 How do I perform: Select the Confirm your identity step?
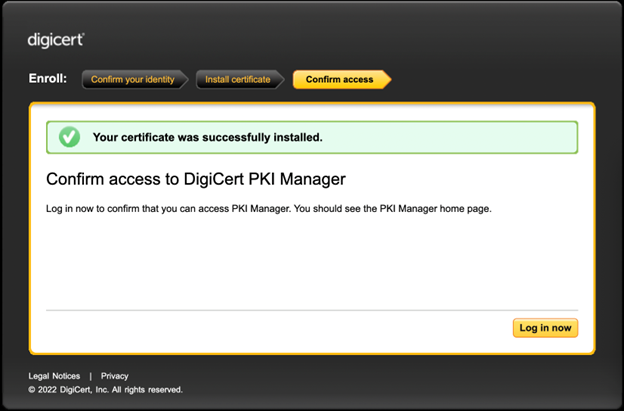pyautogui.click(x=135, y=80)
